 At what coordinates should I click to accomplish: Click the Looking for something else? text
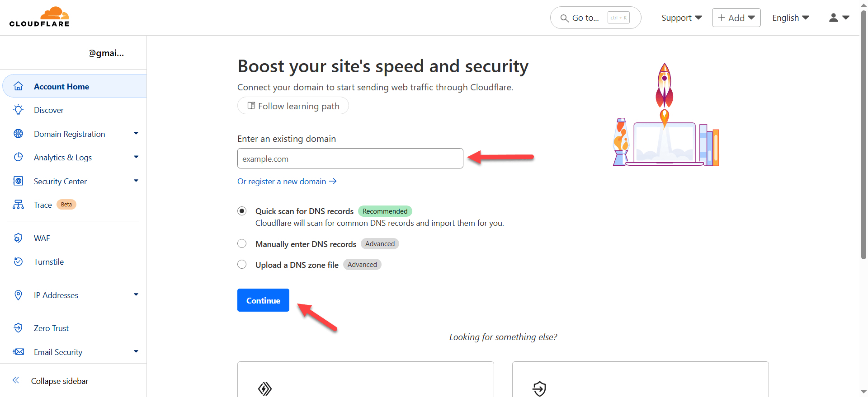coord(503,337)
